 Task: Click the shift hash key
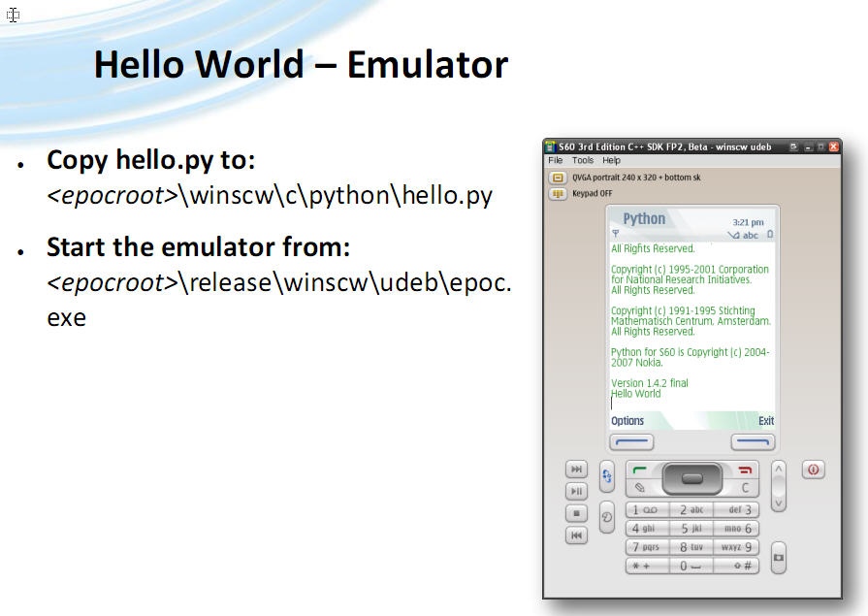point(736,566)
